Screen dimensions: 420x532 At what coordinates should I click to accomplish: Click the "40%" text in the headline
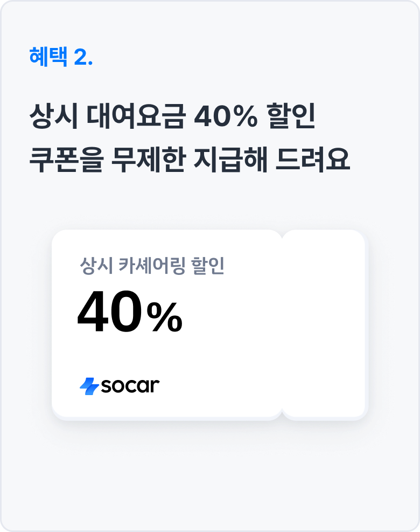click(x=226, y=118)
